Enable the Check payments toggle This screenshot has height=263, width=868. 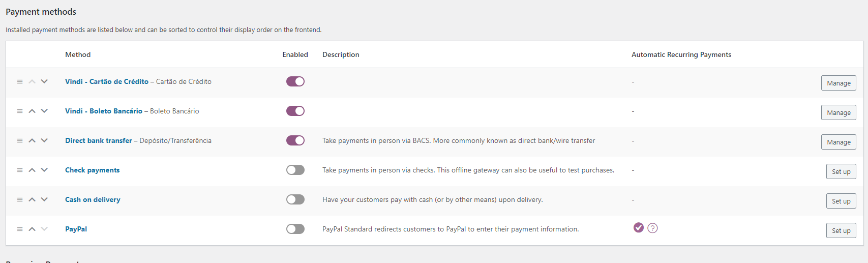295,170
